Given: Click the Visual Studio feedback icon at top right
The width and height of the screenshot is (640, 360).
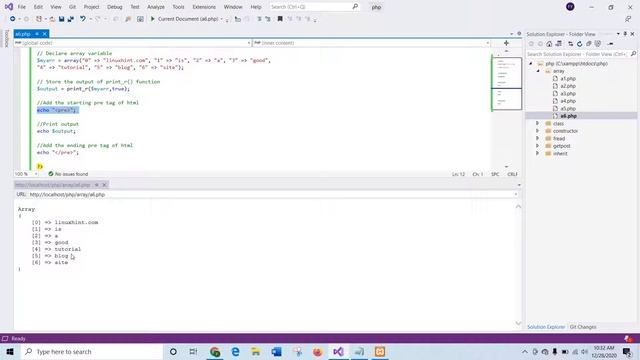Looking at the screenshot, I should [x=628, y=19].
